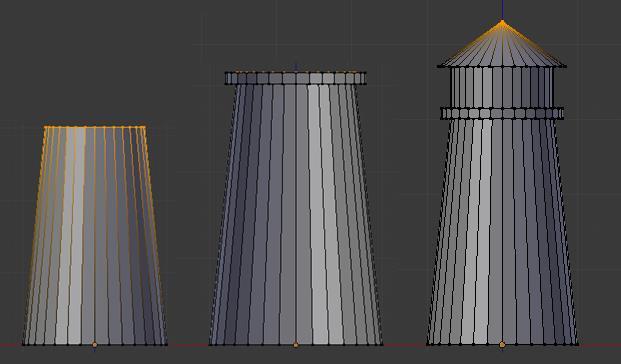621x364 pixels.
Task: Click the origin point of the middle tower
Action: coord(295,345)
